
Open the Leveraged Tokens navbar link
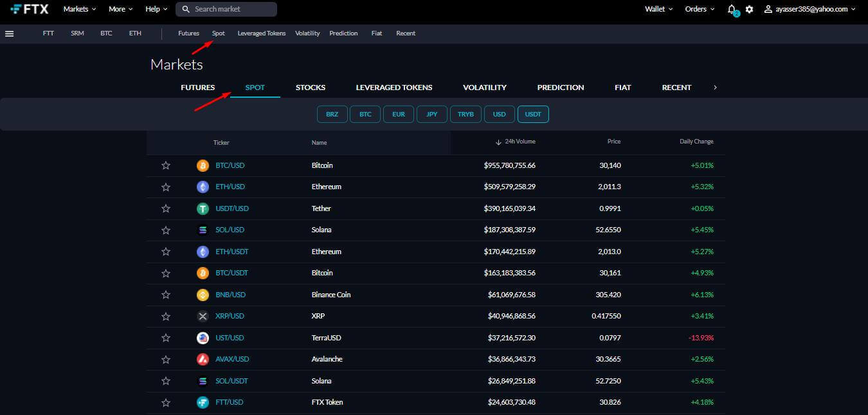pyautogui.click(x=262, y=33)
